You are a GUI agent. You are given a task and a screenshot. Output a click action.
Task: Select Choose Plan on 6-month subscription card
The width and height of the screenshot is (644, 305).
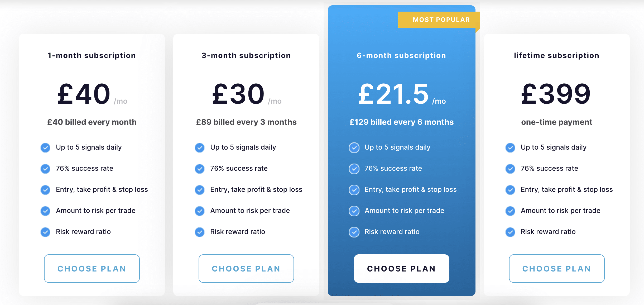point(401,269)
